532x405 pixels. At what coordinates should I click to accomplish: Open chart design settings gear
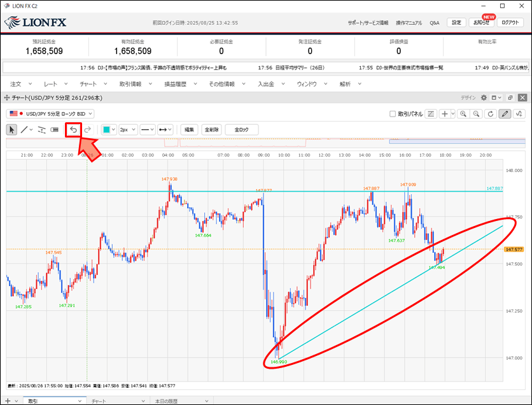[484, 97]
